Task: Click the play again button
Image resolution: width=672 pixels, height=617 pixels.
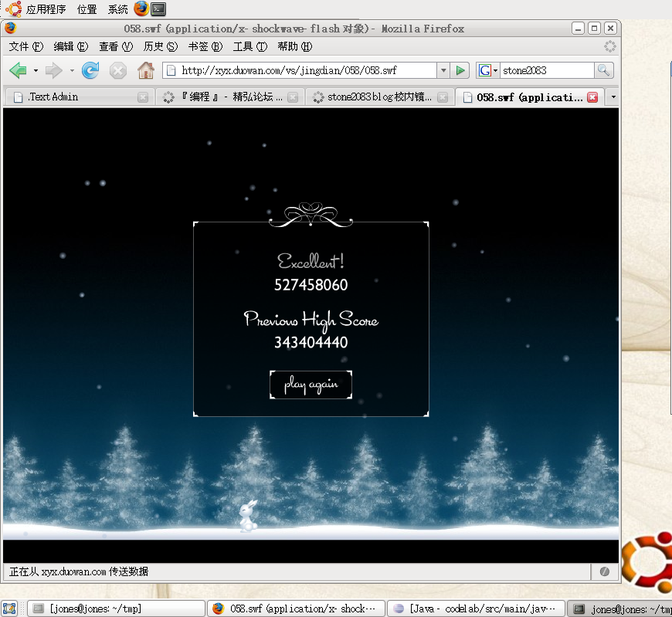Action: (311, 385)
